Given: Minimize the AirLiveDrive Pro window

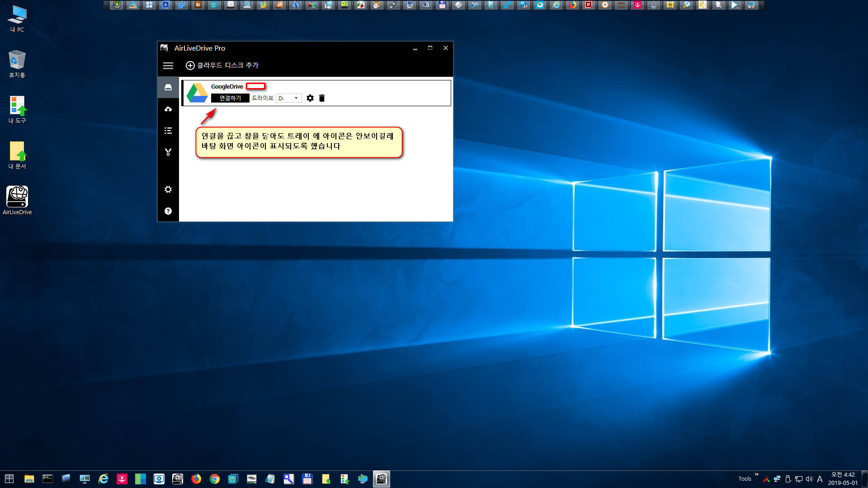Looking at the screenshot, I should [x=415, y=48].
